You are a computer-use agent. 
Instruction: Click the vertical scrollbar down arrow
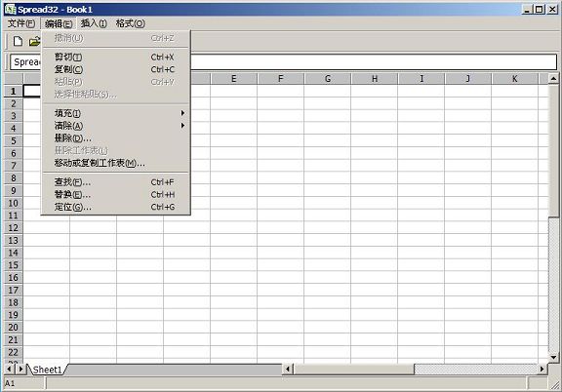(553, 357)
